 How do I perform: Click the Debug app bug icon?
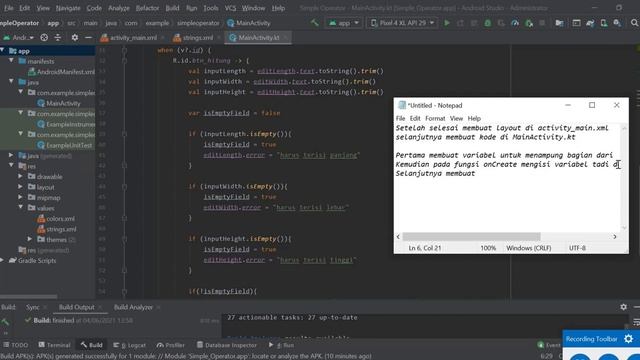coord(487,23)
